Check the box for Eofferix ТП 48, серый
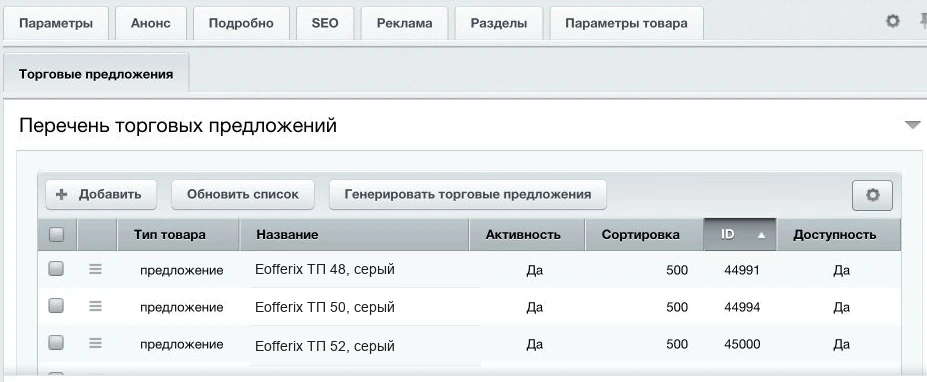 click(56, 269)
